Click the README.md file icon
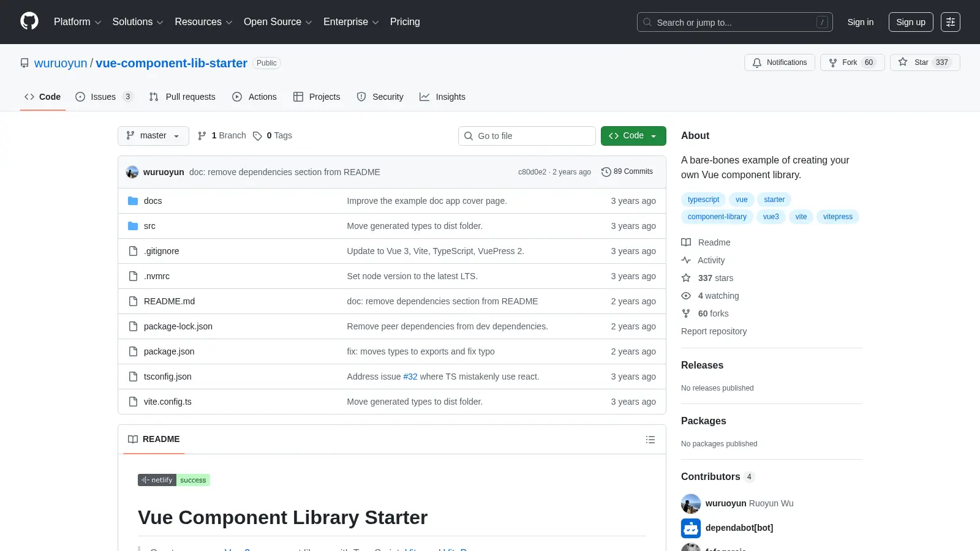 (x=133, y=301)
